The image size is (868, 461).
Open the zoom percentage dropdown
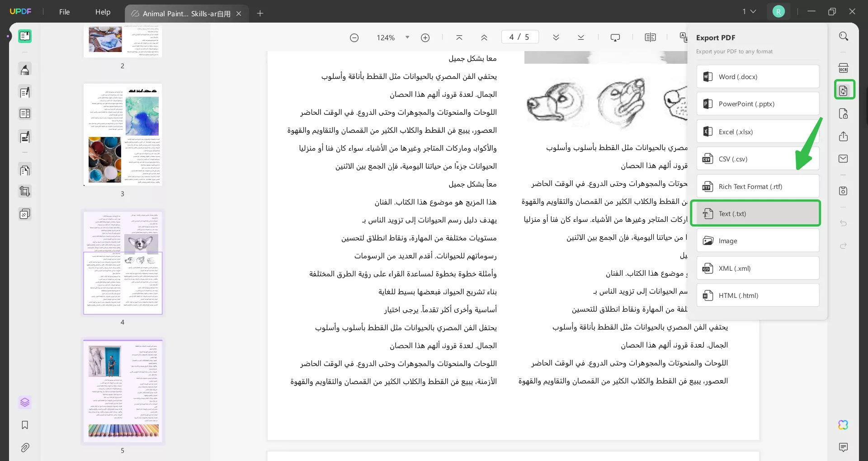pos(407,38)
